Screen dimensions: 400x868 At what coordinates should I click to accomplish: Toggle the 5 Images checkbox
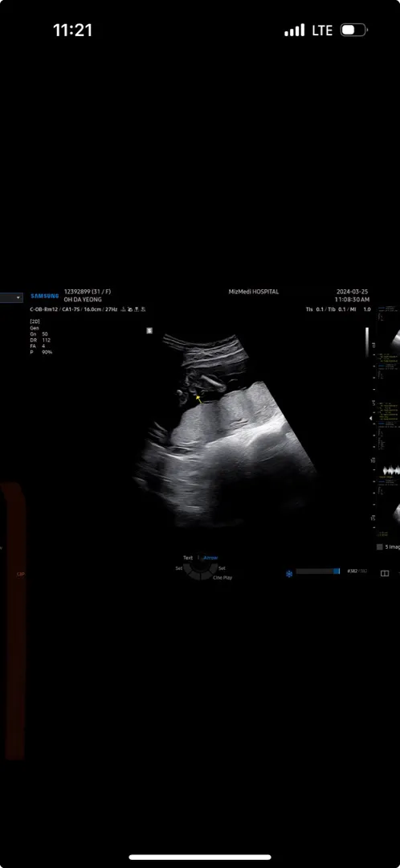point(380,547)
